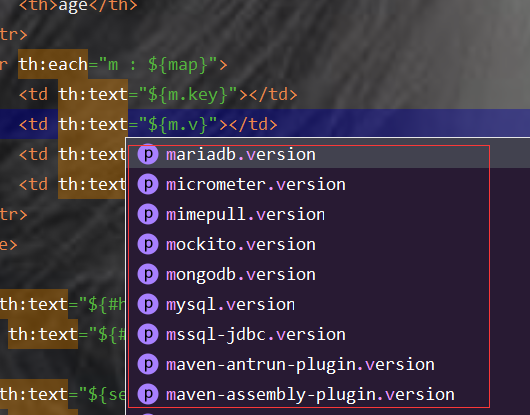This screenshot has width=530, height=415.
Task: Click the property icon beside mockito.version
Action: (148, 244)
